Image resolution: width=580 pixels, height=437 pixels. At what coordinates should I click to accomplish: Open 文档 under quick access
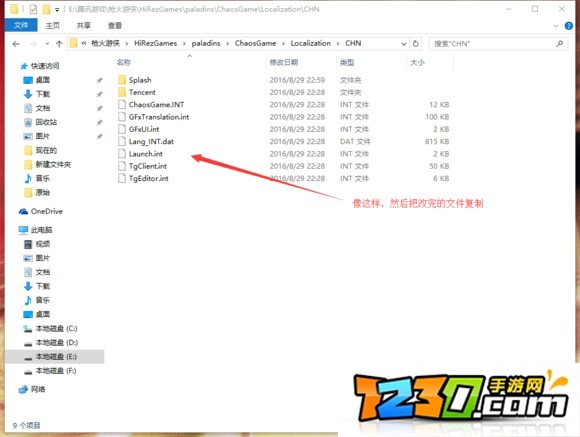point(43,108)
